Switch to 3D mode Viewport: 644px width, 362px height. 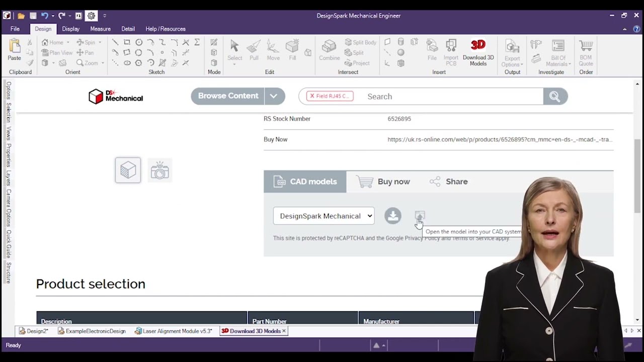click(214, 63)
